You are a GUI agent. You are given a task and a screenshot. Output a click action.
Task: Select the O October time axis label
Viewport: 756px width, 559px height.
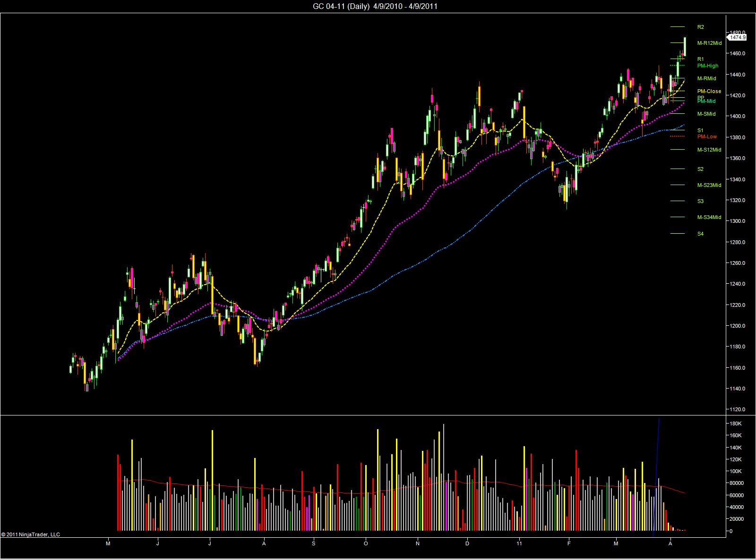(x=366, y=543)
